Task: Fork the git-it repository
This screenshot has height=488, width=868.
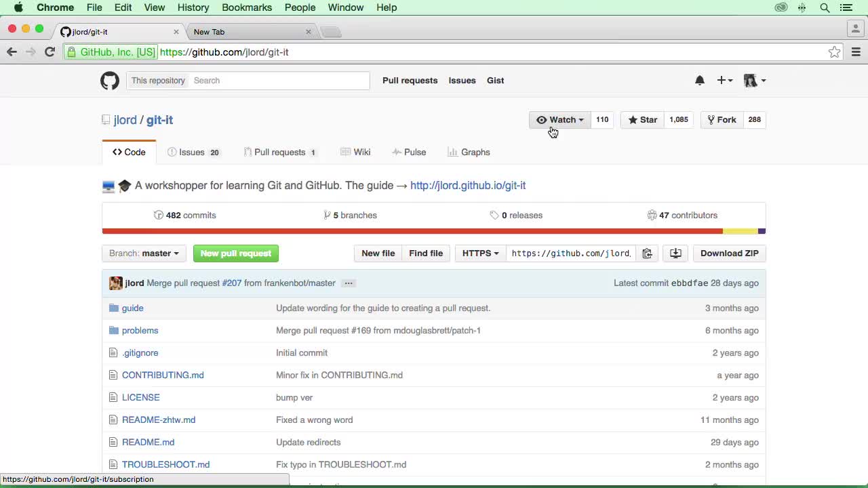Action: coord(722,120)
